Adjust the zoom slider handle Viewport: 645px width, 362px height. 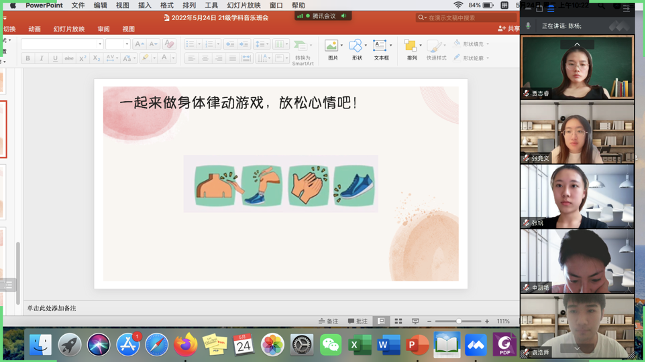tap(458, 321)
